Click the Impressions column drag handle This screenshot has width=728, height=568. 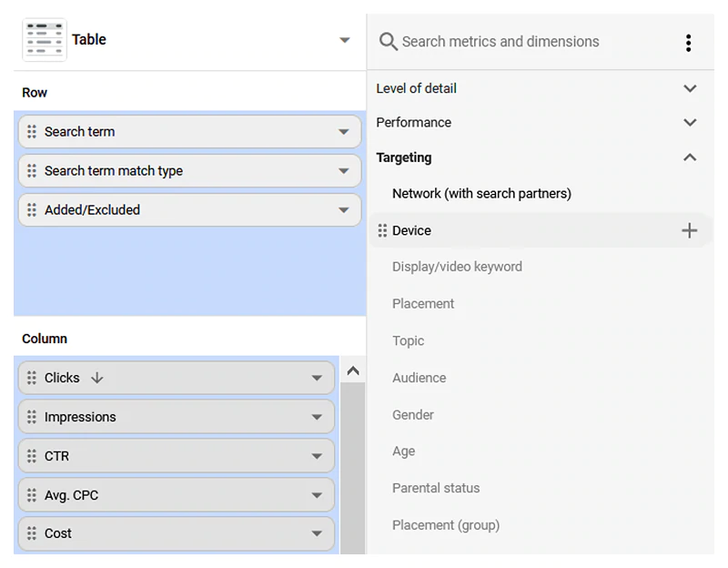pos(32,417)
